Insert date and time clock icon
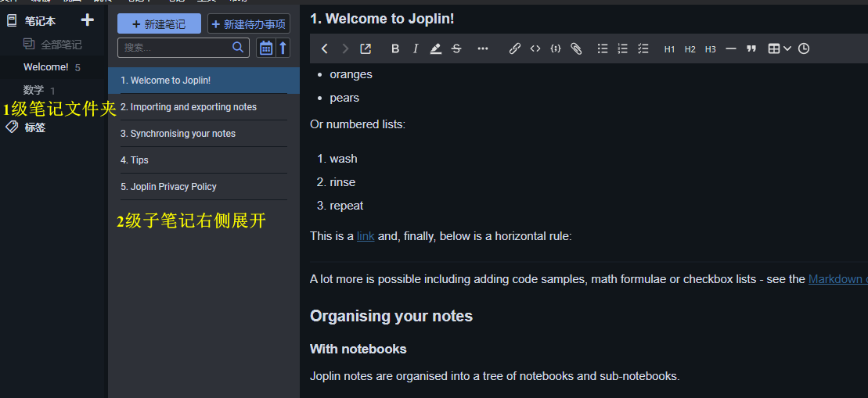This screenshot has height=398, width=868. click(x=804, y=48)
